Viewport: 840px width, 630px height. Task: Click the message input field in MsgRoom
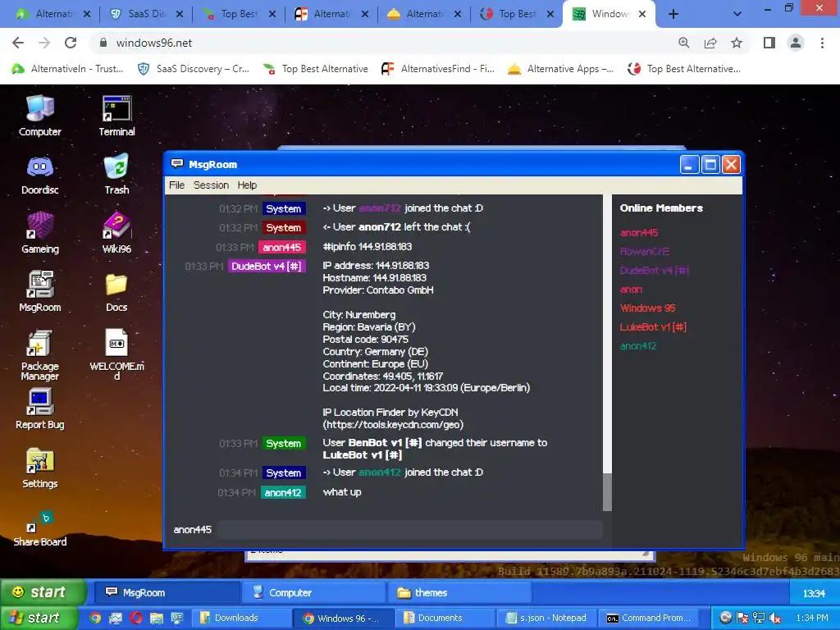click(410, 529)
